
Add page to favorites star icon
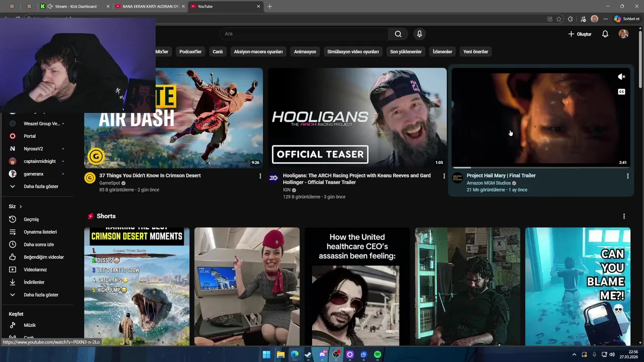click(559, 19)
